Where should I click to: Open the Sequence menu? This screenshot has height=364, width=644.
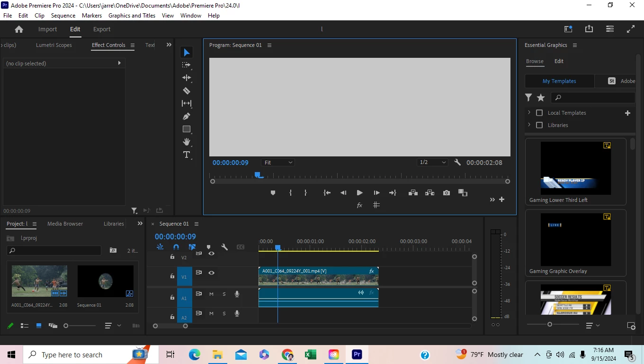[63, 16]
